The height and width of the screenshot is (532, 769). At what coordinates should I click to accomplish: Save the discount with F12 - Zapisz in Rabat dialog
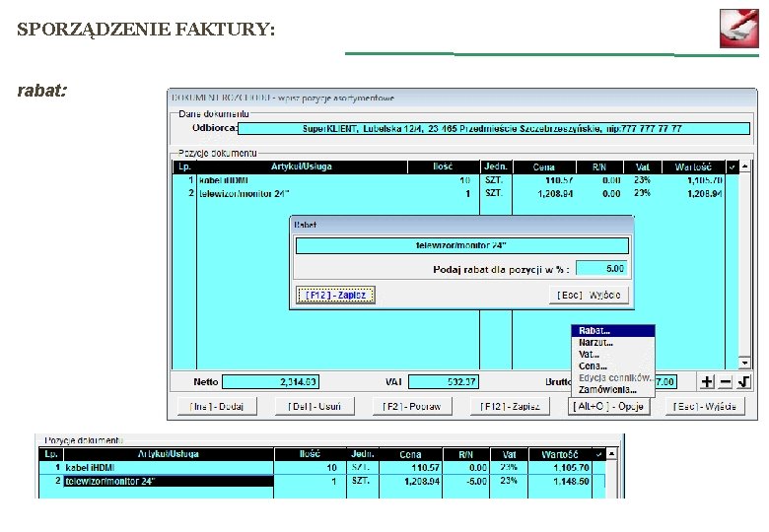(x=335, y=295)
